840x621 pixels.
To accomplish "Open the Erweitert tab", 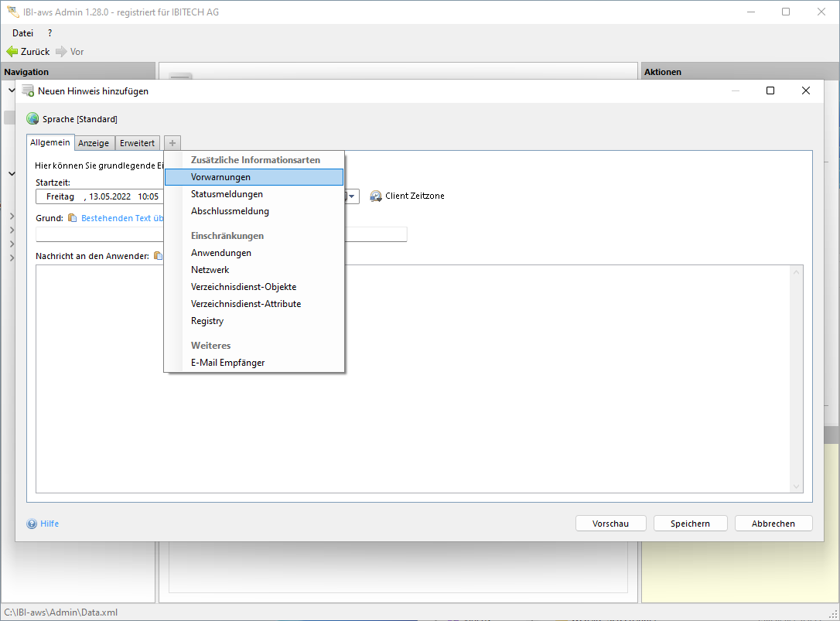I will pos(137,143).
